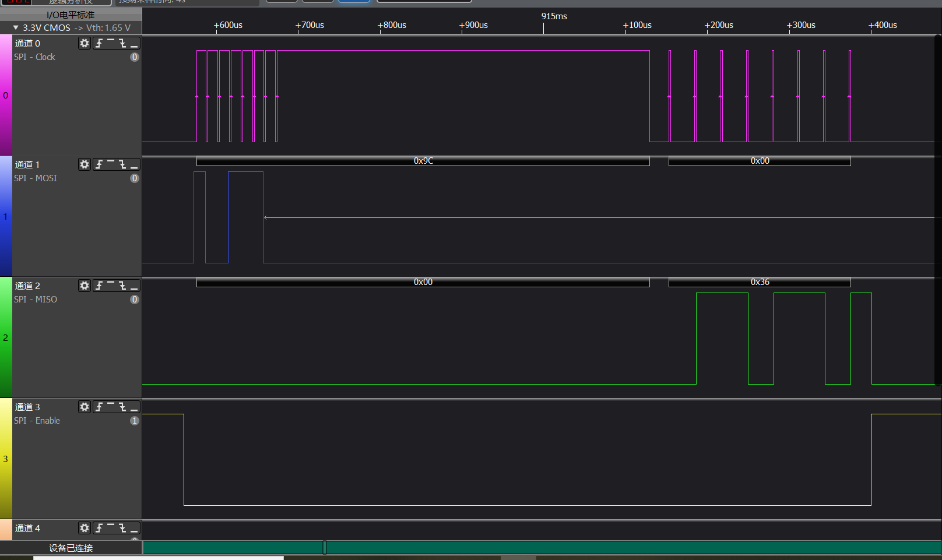942x560 pixels.
Task: Set falling edge trigger on 通道 4
Action: [x=122, y=528]
